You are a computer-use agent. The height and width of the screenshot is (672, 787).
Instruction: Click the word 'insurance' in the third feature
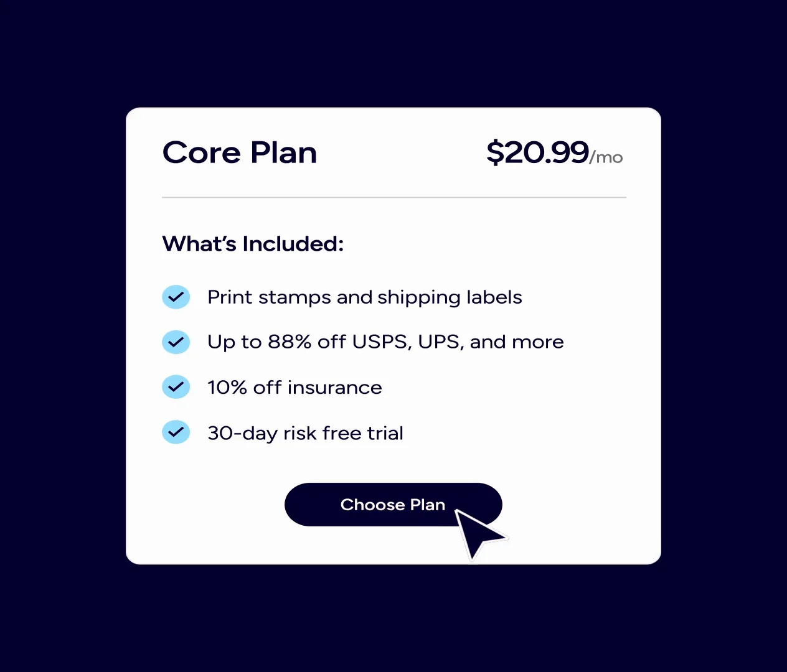(334, 387)
